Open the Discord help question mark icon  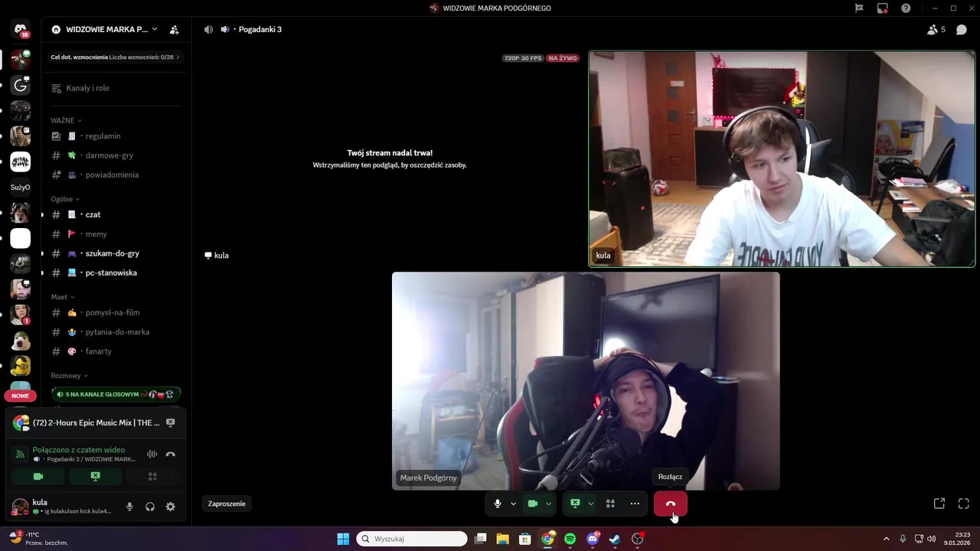click(x=906, y=8)
